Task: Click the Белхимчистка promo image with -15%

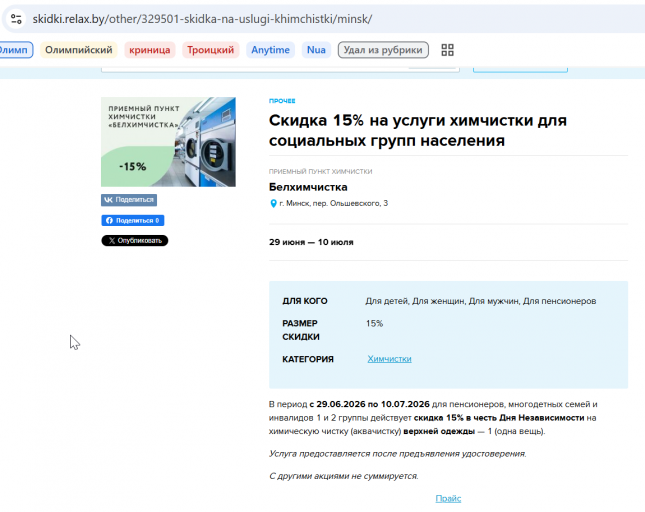Action: (x=168, y=142)
